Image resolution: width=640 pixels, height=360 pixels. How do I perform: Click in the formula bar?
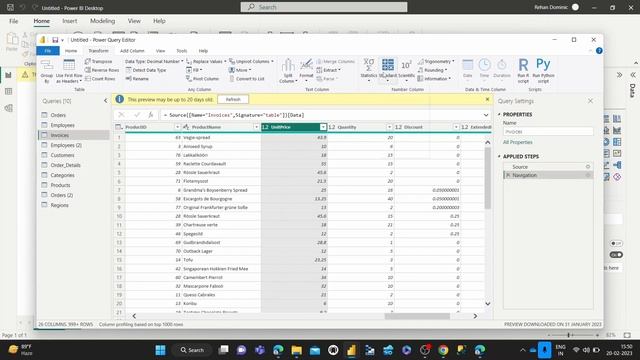coord(320,115)
